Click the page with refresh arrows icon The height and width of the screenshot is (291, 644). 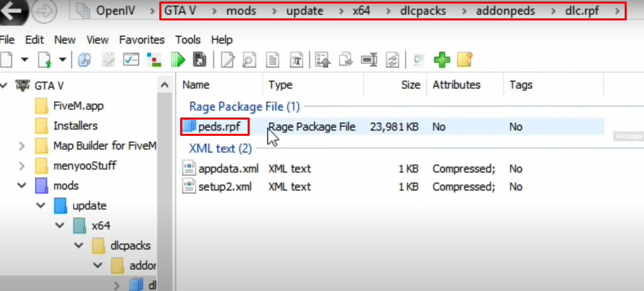393,60
